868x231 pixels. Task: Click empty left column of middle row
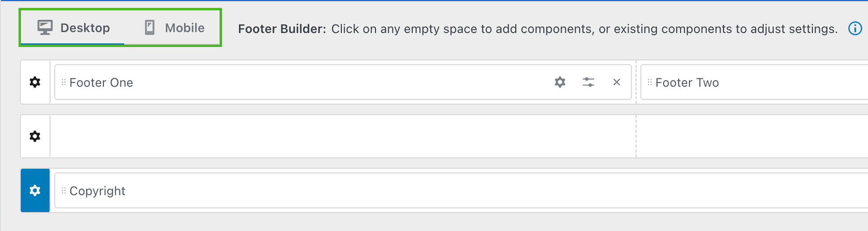pos(343,136)
